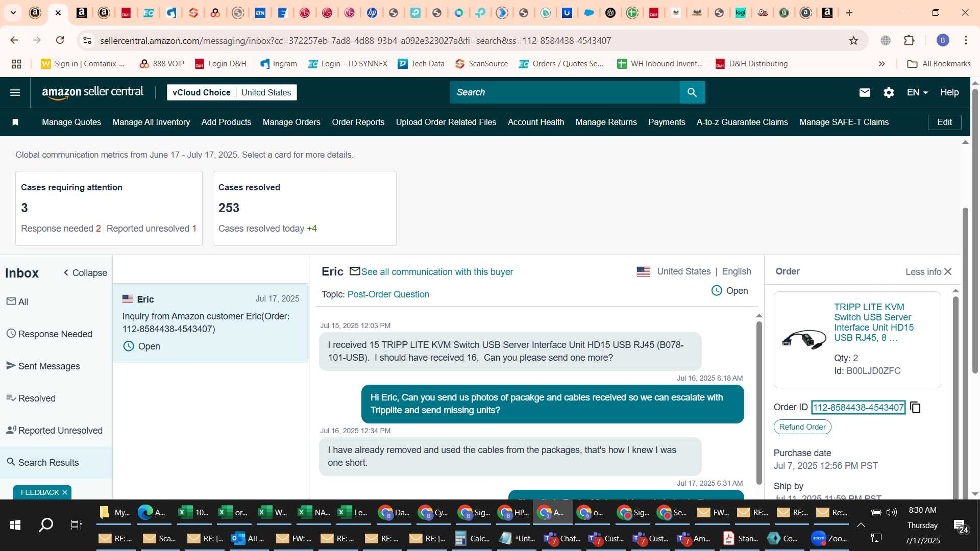The width and height of the screenshot is (980, 551).
Task: Open Manage Returns
Action: pos(606,122)
